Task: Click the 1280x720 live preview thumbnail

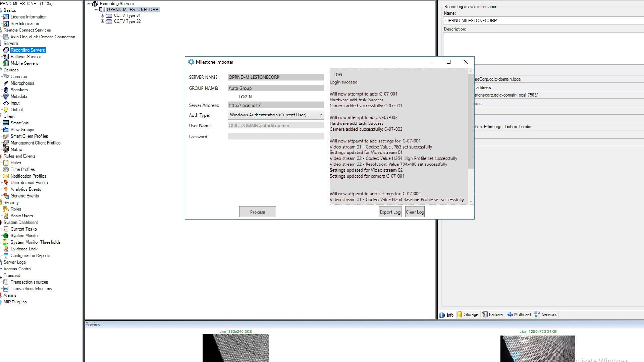Action: click(x=538, y=349)
